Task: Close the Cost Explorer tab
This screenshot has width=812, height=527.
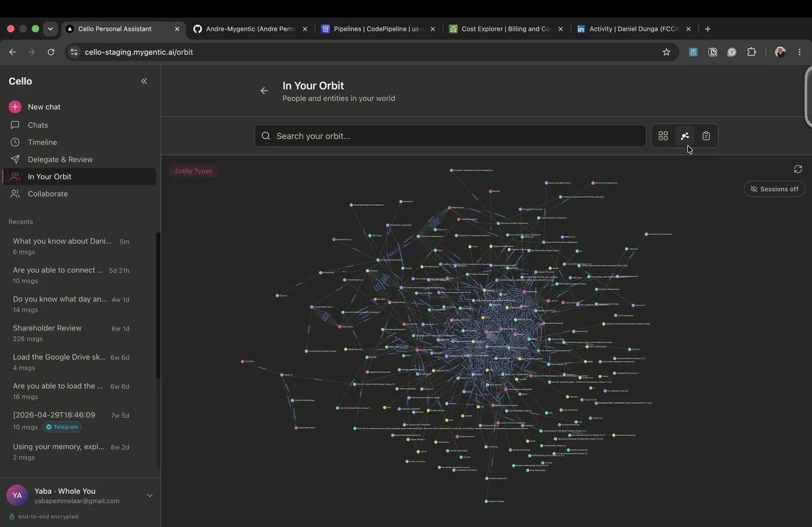Action: coord(560,29)
